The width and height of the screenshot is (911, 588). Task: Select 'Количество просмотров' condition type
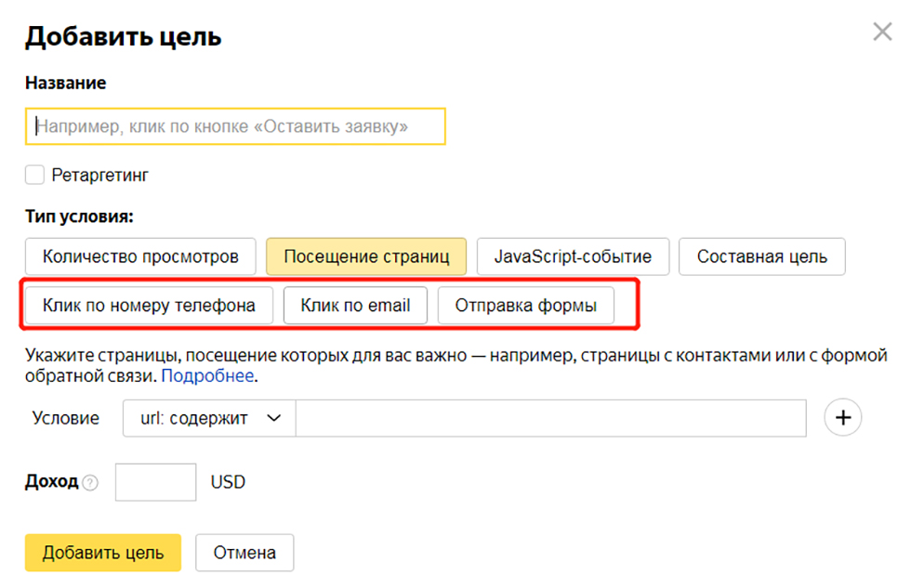[139, 256]
